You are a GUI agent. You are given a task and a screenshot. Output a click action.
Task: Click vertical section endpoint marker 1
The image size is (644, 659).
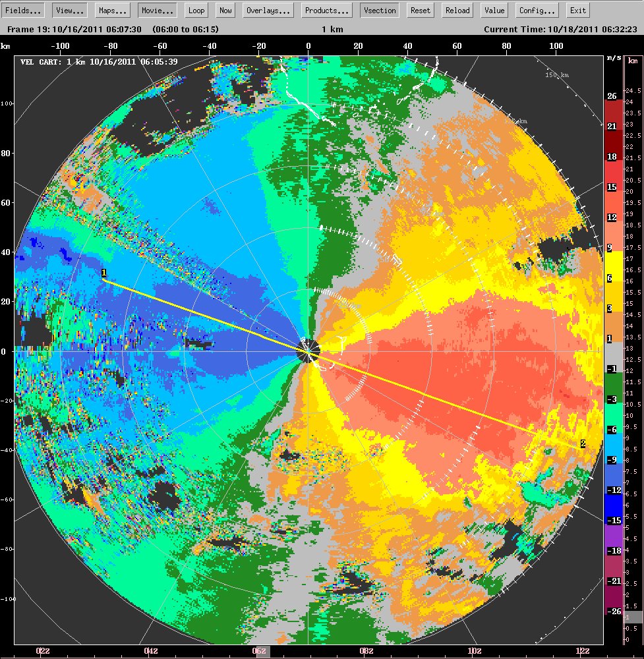click(x=104, y=273)
